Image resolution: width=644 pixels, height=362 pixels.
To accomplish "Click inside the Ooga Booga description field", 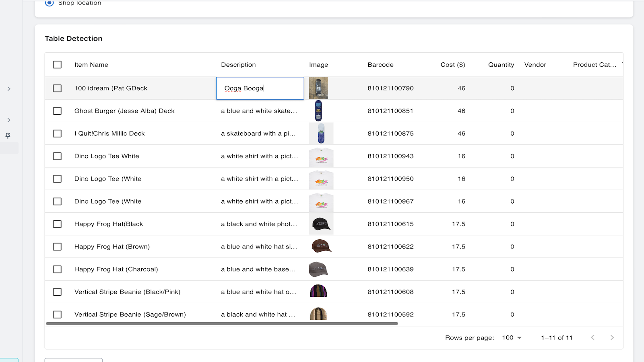I will coord(260,88).
